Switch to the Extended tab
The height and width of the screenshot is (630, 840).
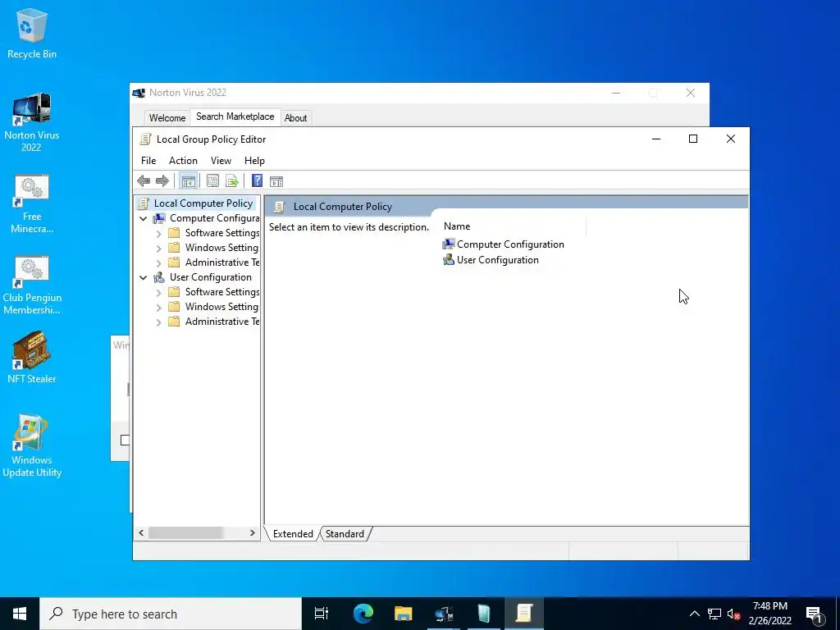[x=293, y=534]
